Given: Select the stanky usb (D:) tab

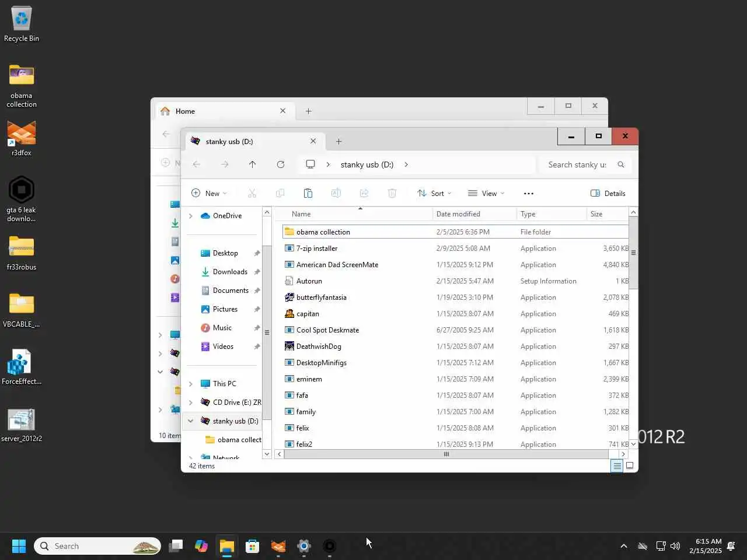Looking at the screenshot, I should [x=254, y=141].
